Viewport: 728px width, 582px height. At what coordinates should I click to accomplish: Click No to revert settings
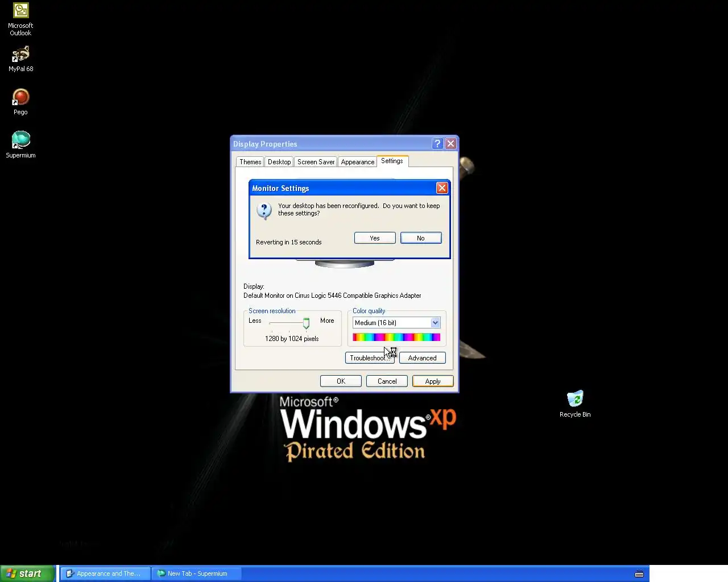tap(421, 238)
